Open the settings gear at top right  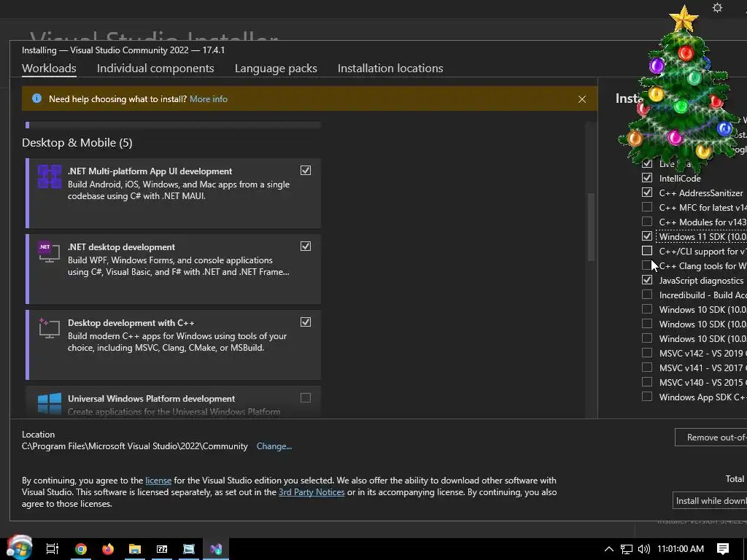717,7
